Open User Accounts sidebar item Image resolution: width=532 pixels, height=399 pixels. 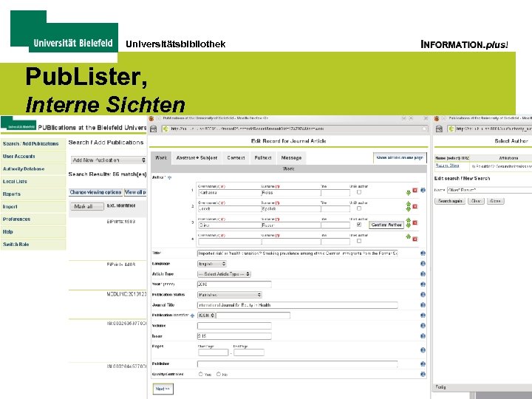pos(33,157)
